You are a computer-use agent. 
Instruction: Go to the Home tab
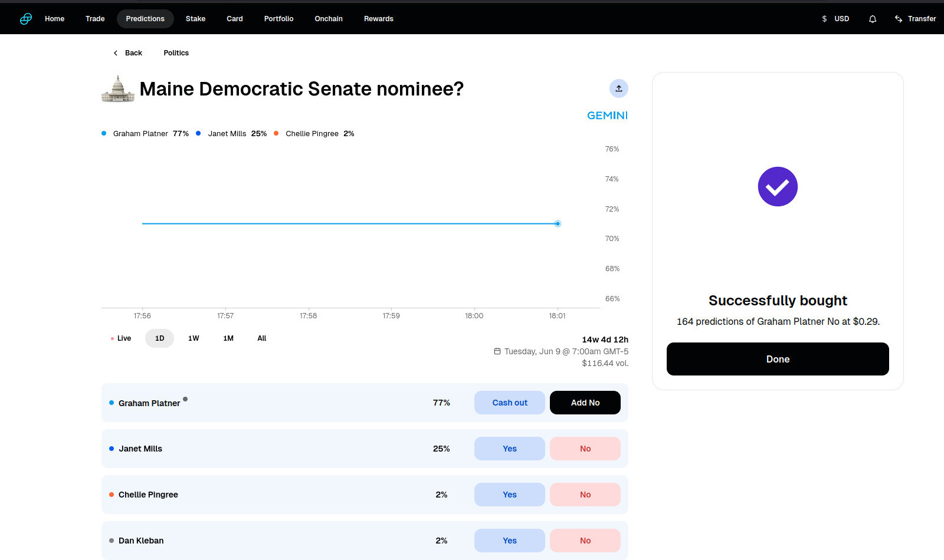55,19
